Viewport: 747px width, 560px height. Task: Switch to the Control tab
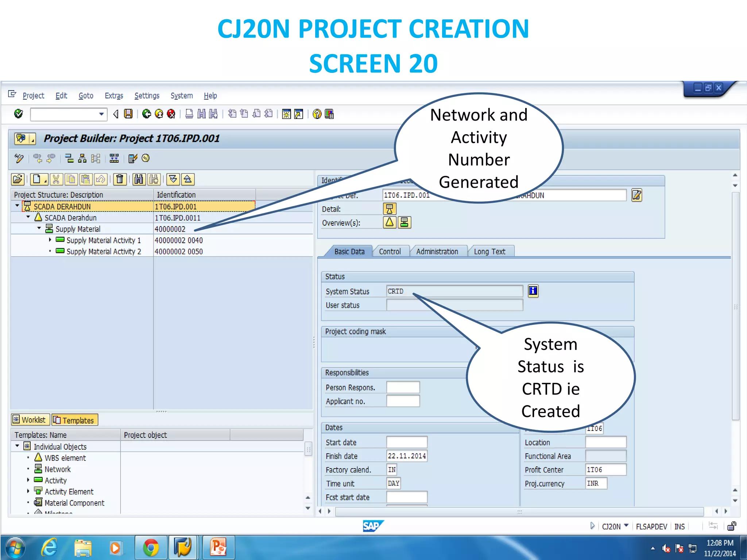point(390,252)
